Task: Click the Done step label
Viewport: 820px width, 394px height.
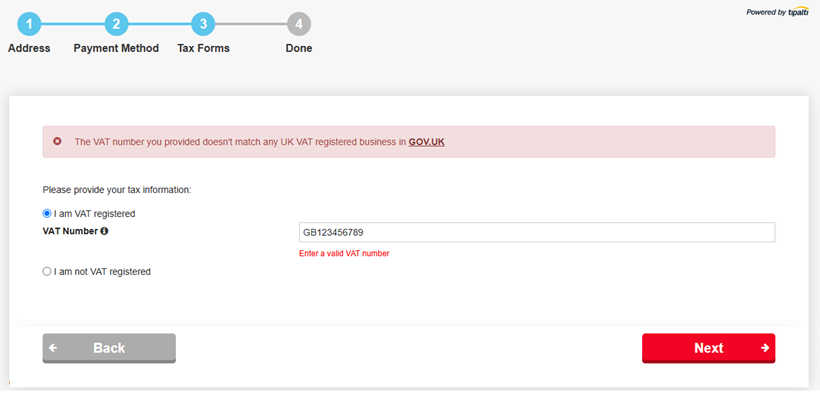Action: tap(299, 48)
